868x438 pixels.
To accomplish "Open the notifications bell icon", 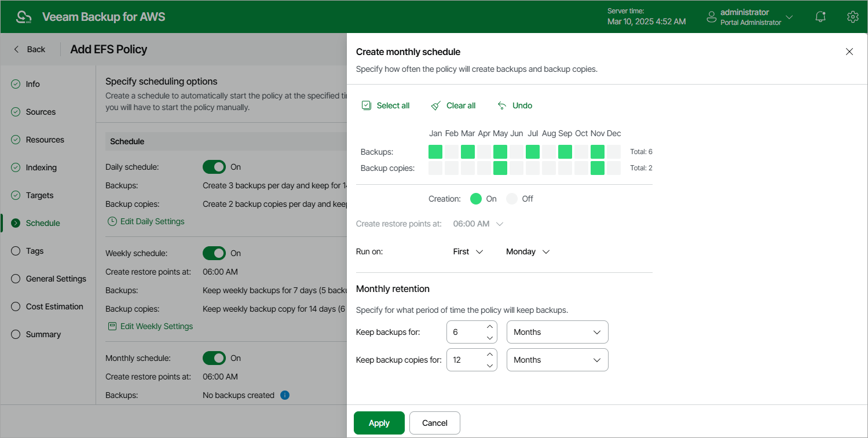I will [820, 16].
